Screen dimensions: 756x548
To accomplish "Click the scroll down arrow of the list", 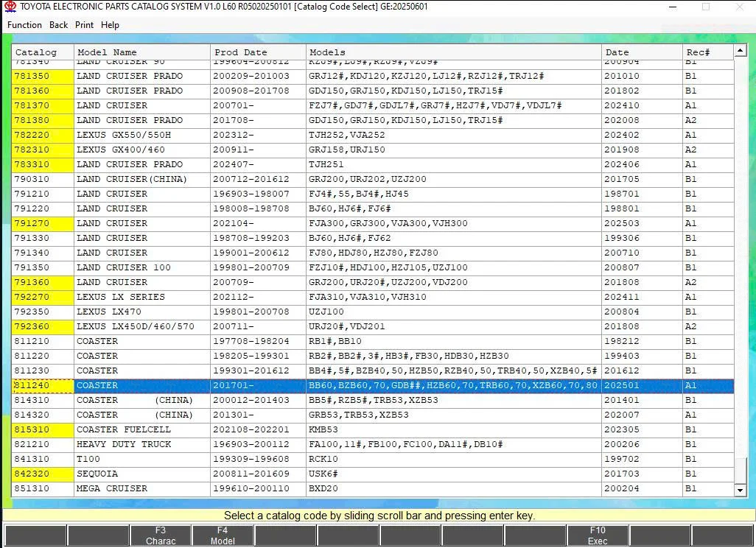I will tap(740, 490).
